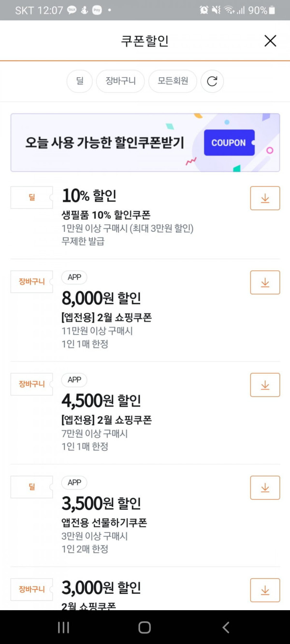Image resolution: width=290 pixels, height=644 pixels.
Task: Tap the blue COUPON banner button
Action: (x=229, y=143)
